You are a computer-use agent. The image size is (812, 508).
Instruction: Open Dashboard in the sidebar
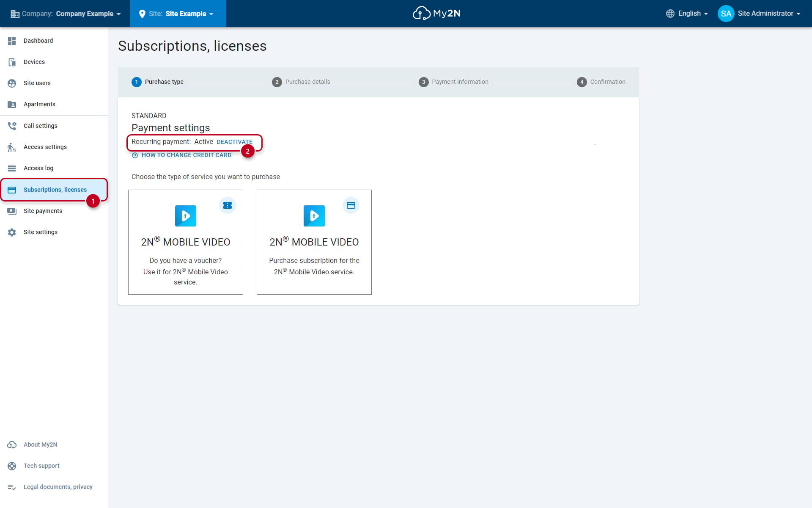point(54,41)
